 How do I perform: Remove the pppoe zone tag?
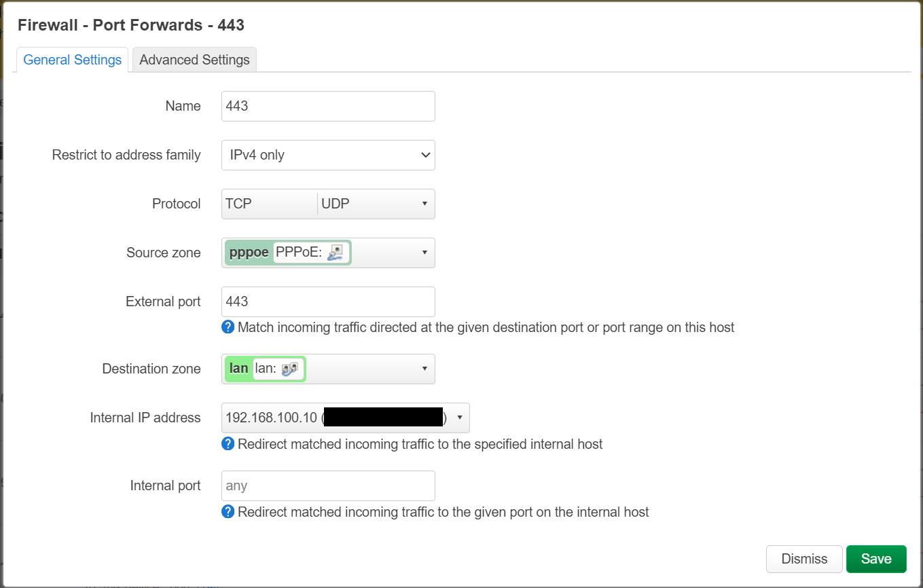tap(247, 252)
